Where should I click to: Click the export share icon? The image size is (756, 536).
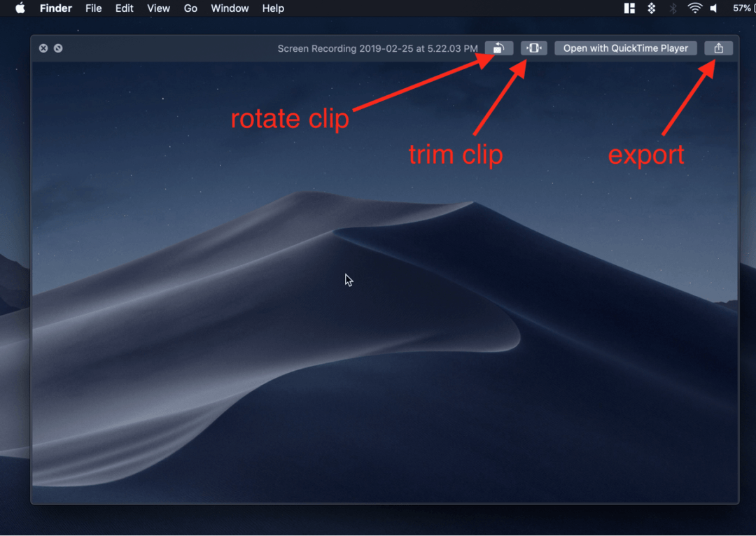pyautogui.click(x=718, y=48)
